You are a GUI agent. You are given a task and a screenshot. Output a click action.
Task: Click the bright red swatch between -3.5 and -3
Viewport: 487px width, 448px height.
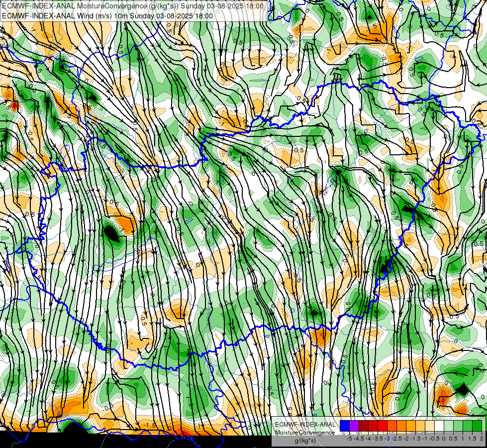(x=383, y=426)
